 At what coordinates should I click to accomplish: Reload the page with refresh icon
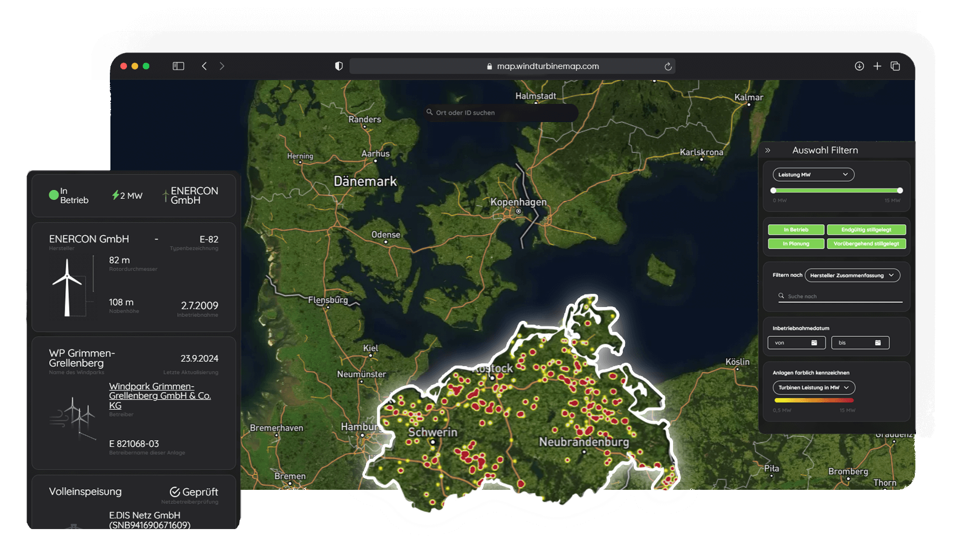point(668,66)
